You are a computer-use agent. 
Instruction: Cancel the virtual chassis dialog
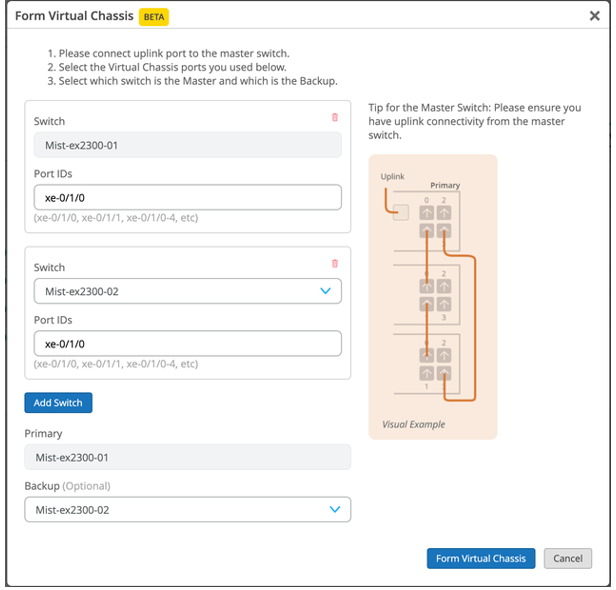(x=568, y=559)
